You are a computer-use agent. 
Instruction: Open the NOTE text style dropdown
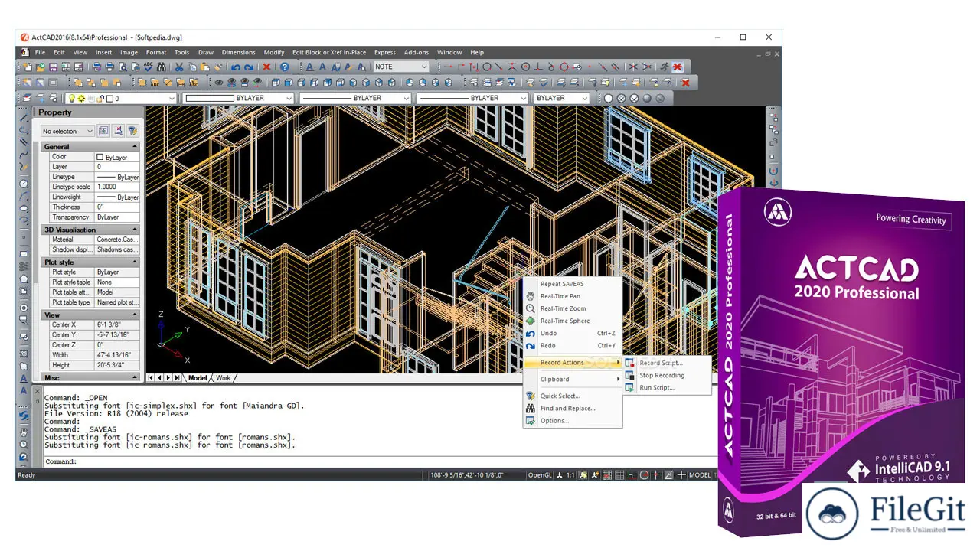click(401, 67)
